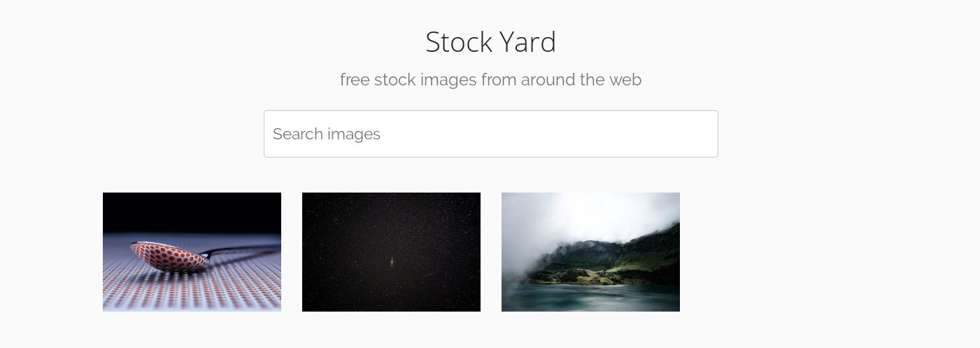Click the black background above the spoon
This screenshot has width=980, height=348.
tap(192, 212)
